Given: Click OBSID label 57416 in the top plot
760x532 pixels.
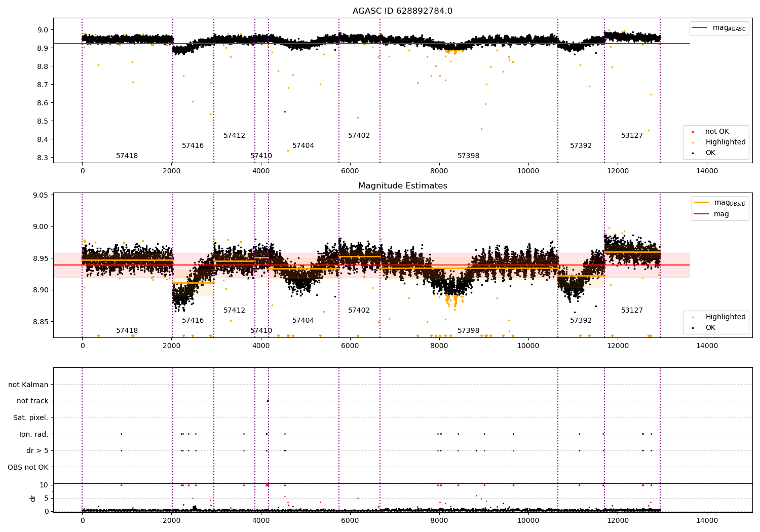Looking at the screenshot, I should (193, 145).
